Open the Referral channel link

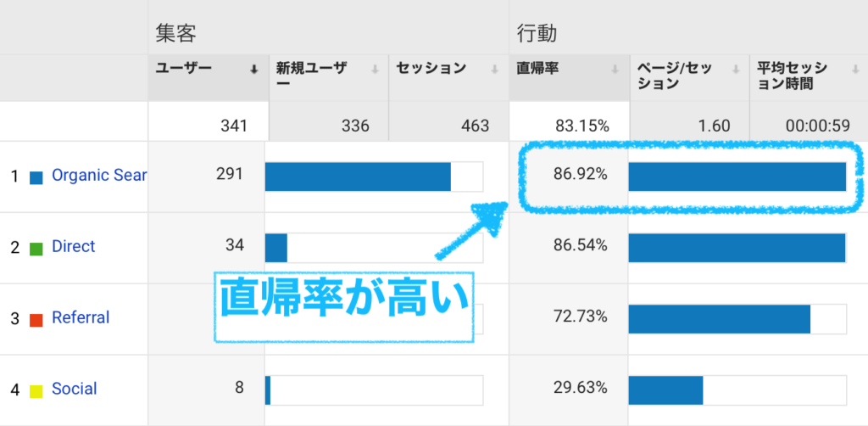point(81,317)
